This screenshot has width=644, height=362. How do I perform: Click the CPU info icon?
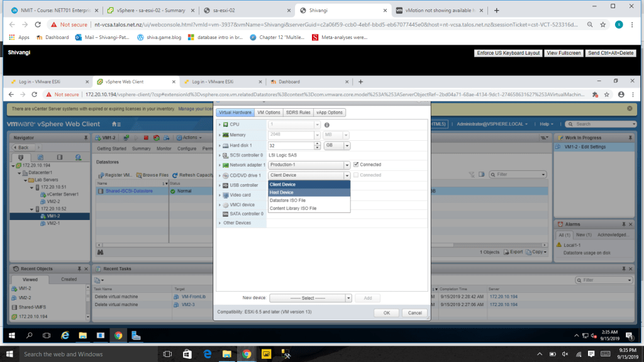pyautogui.click(x=327, y=125)
